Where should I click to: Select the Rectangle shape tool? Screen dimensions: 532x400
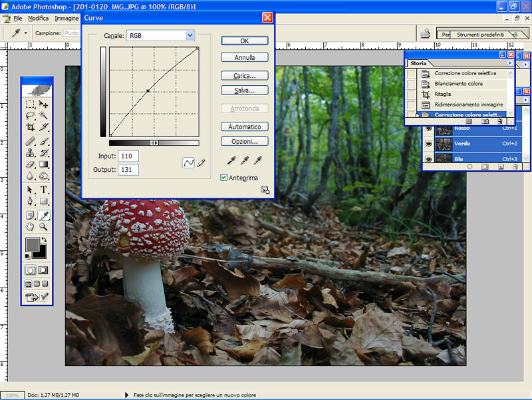click(x=43, y=201)
